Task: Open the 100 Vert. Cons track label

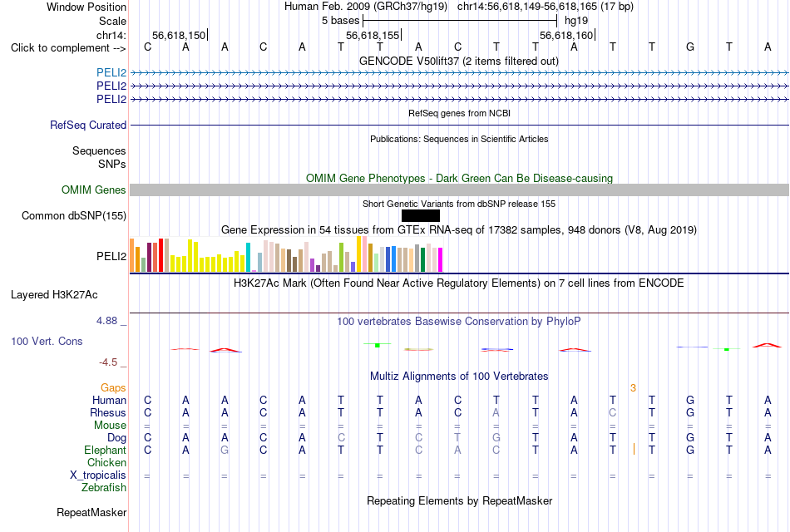Action: point(47,341)
